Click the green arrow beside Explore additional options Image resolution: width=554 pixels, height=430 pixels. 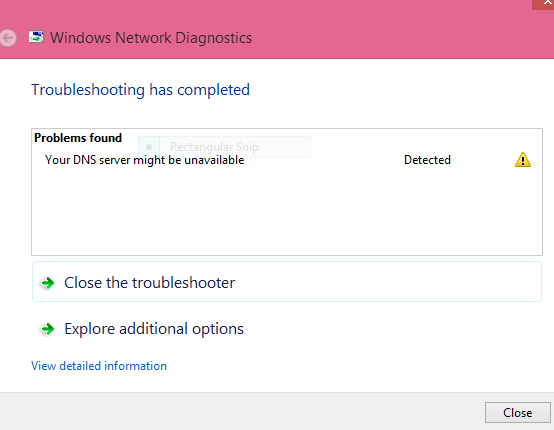(x=47, y=329)
